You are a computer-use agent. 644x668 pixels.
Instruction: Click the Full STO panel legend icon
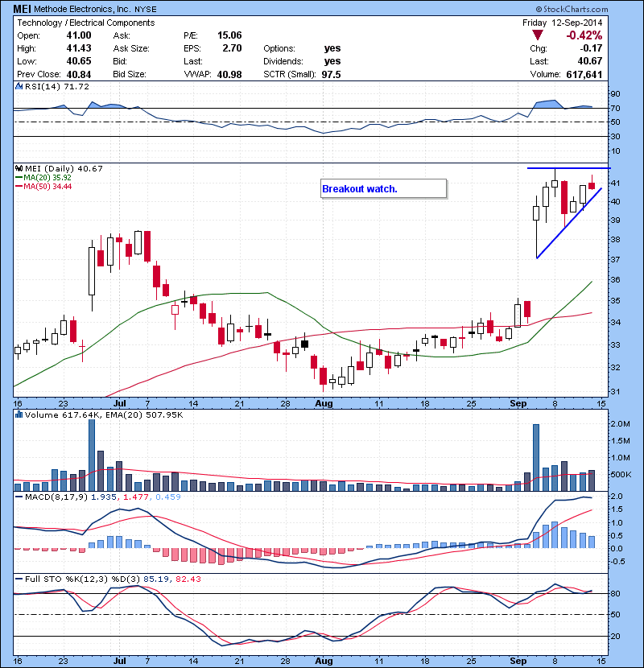(19, 579)
